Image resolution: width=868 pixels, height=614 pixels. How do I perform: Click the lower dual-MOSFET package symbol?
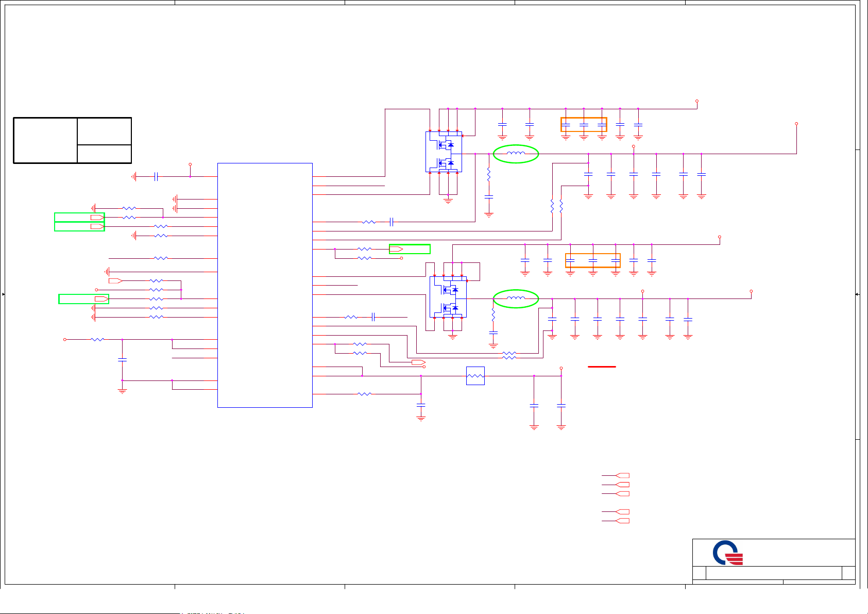[448, 297]
